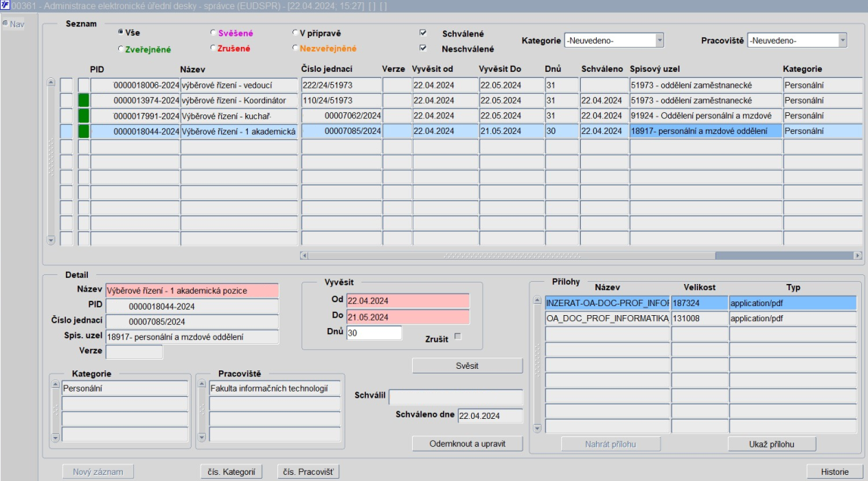868x481 pixels.
Task: Open the Kategorie dropdown
Action: point(659,40)
